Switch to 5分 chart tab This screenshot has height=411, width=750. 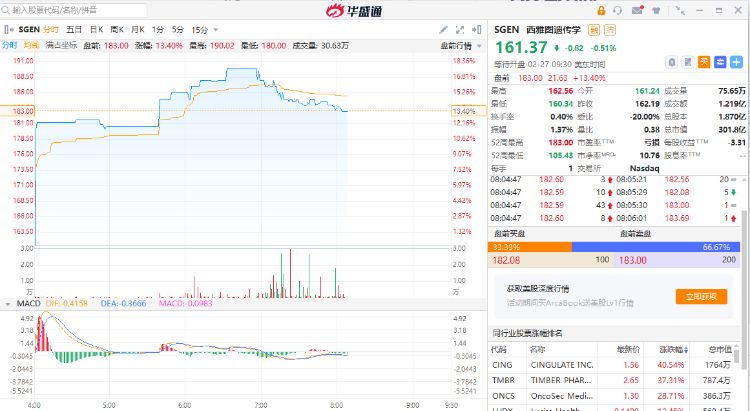click(x=178, y=30)
